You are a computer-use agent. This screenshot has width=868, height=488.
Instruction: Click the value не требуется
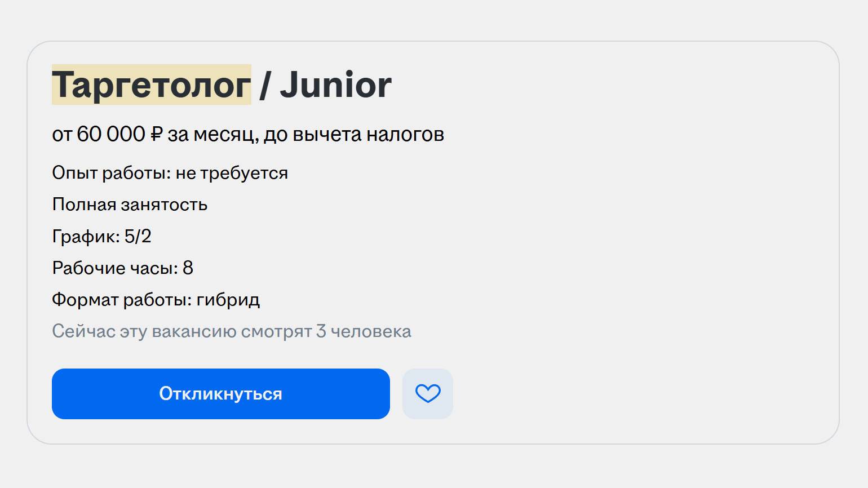point(232,173)
